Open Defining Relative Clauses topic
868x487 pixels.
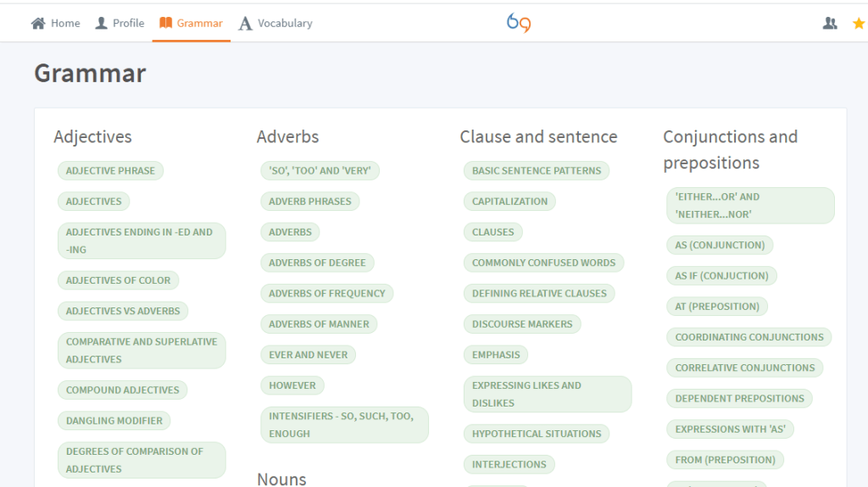coord(539,294)
